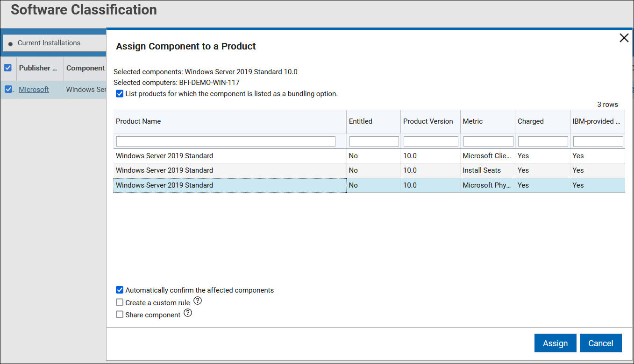Image resolution: width=634 pixels, height=364 pixels.
Task: Click the Selected computers BFI-DEMO-WIN-117 text
Action: pos(177,83)
